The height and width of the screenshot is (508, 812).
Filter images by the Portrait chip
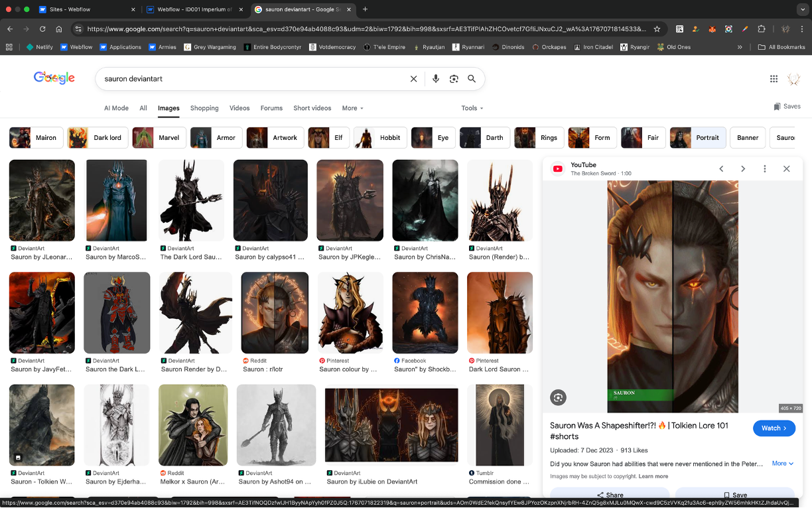[x=698, y=138]
